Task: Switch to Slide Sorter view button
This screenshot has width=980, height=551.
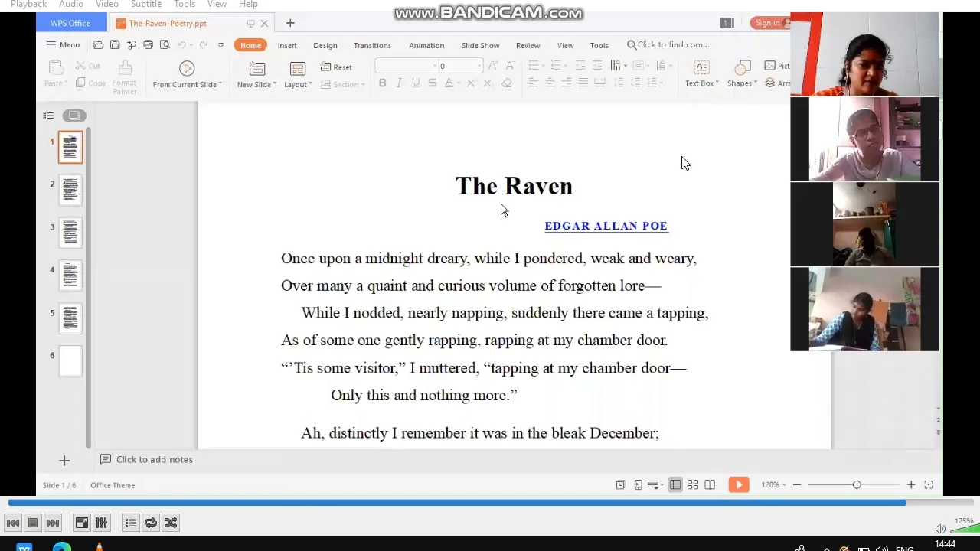Action: (693, 484)
